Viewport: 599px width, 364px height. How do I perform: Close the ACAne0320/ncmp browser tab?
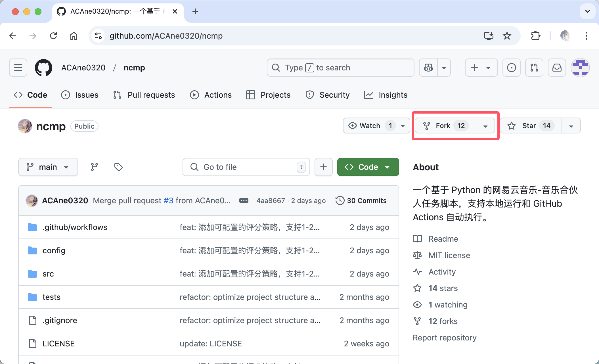[x=175, y=11]
